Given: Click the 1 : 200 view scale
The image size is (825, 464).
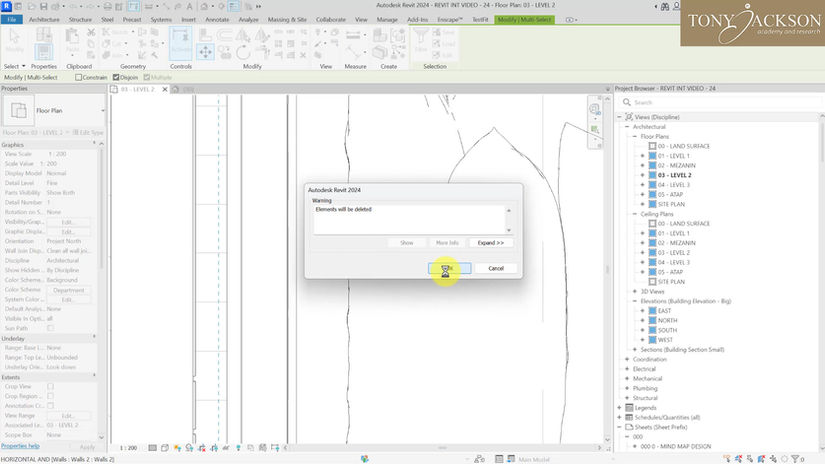Looking at the screenshot, I should click(128, 448).
